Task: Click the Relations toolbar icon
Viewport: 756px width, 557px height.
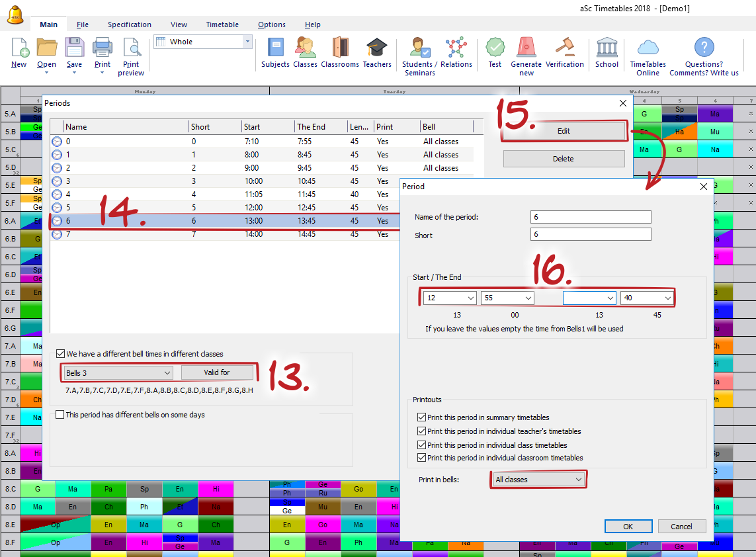Action: [456, 48]
